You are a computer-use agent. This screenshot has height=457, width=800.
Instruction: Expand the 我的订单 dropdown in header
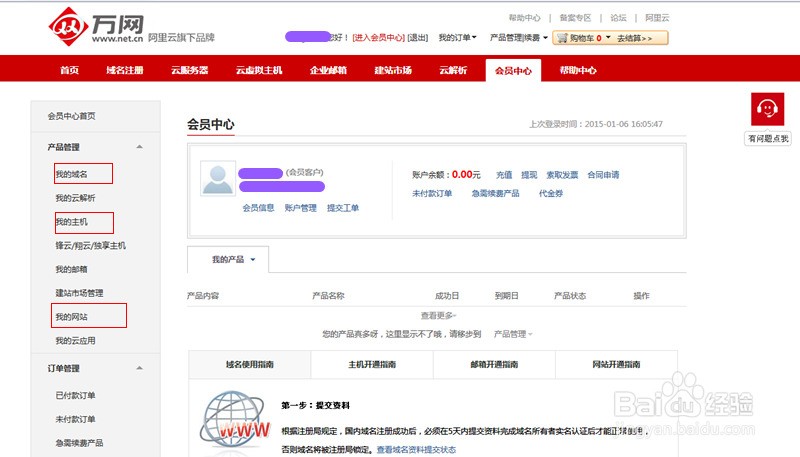coord(457,37)
